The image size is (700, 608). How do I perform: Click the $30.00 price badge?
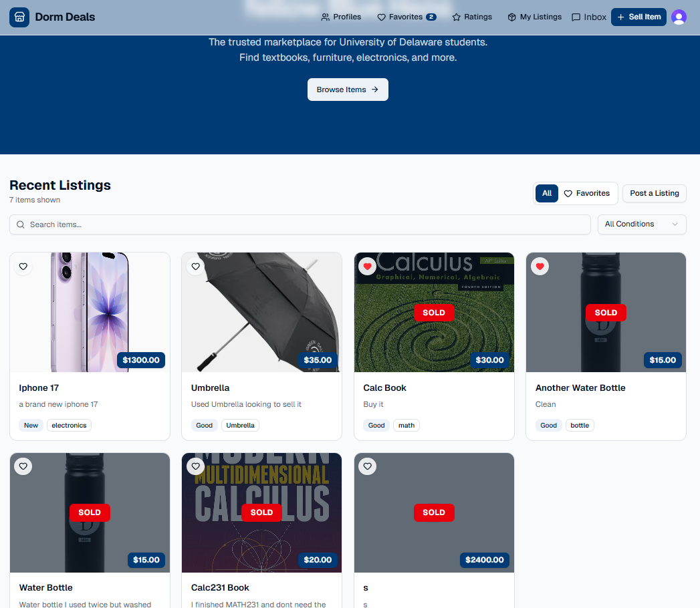(x=489, y=360)
